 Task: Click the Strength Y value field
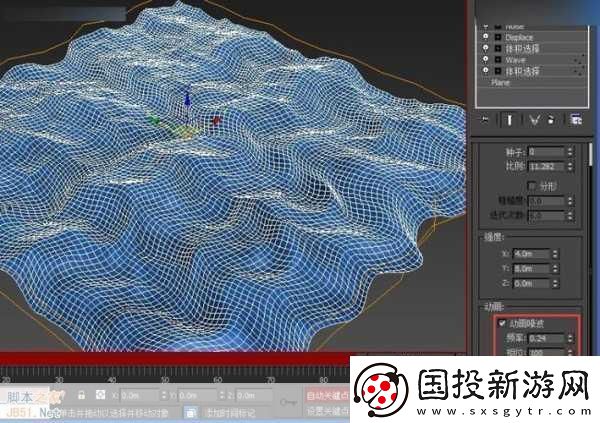pos(530,269)
